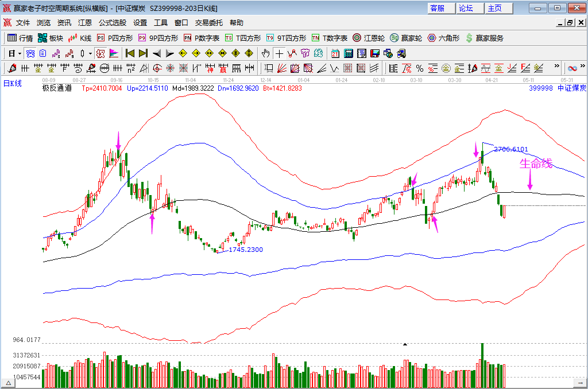Screen dimensions: 588x389
Task: Click the bottom-left triangle expander
Action: click(x=8, y=383)
